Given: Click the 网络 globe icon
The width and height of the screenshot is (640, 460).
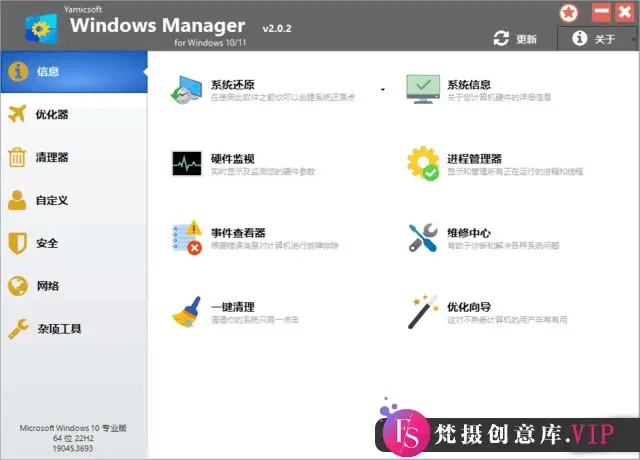Looking at the screenshot, I should (18, 286).
